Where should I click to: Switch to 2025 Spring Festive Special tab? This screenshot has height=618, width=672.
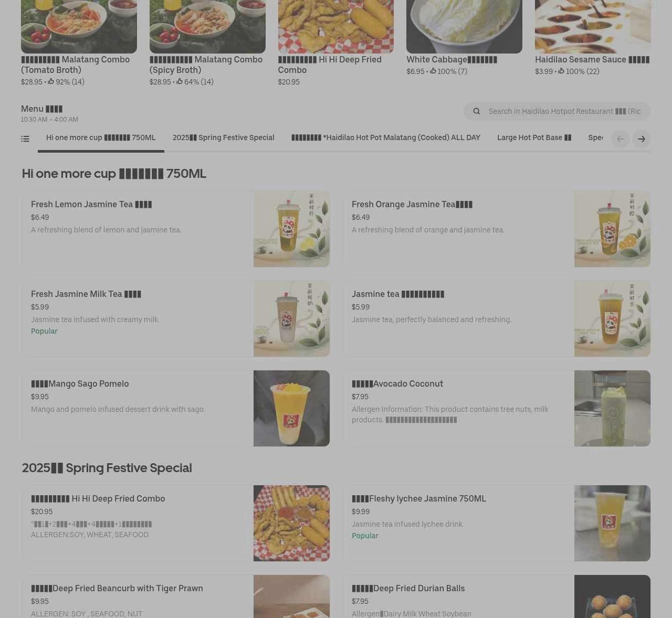[x=224, y=138]
